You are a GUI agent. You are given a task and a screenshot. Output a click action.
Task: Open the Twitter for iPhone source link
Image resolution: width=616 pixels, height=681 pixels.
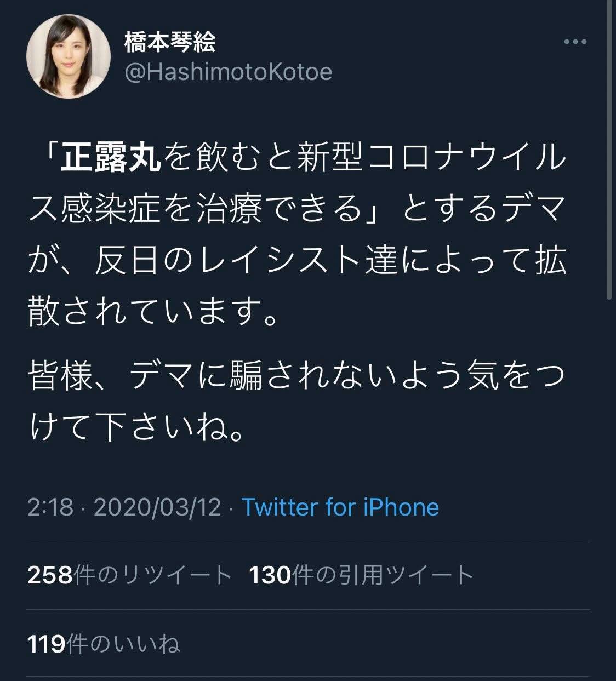click(x=340, y=507)
